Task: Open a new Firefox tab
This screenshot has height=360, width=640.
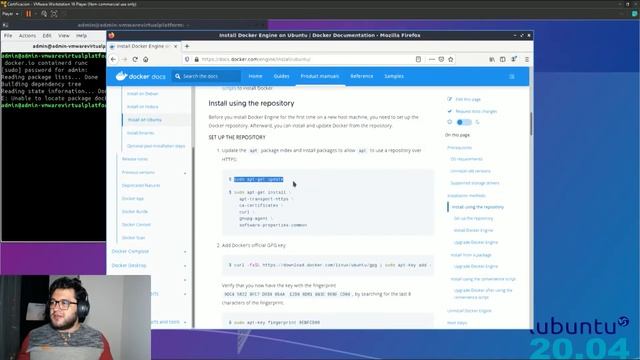Action: click(x=187, y=46)
